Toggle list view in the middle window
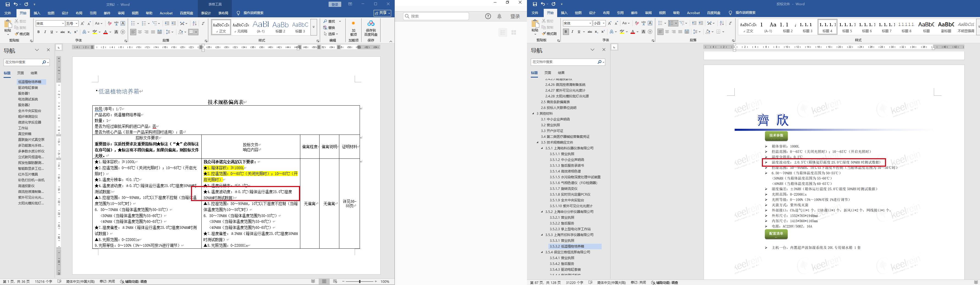The height and width of the screenshot is (285, 980). pos(503,33)
